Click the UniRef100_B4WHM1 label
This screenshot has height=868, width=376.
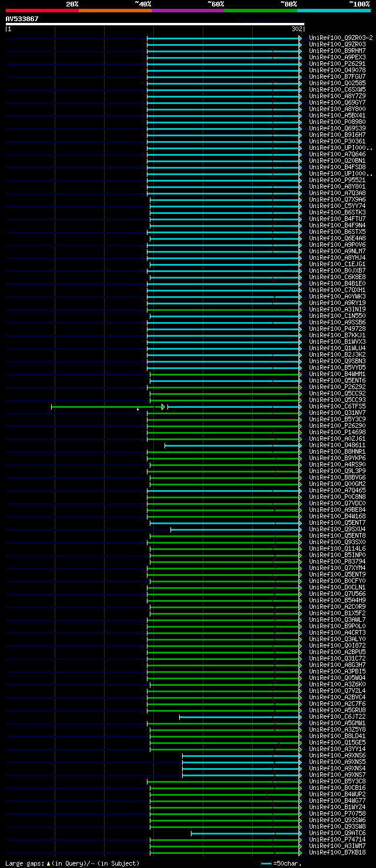coord(337,374)
